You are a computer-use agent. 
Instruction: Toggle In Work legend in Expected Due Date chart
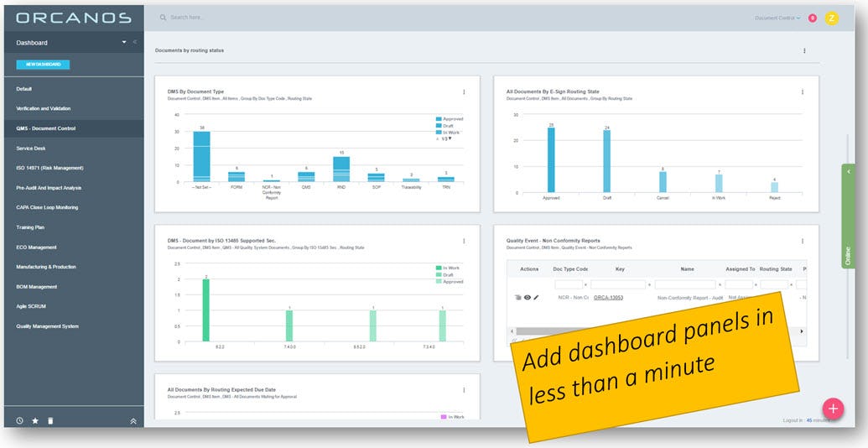click(x=452, y=416)
